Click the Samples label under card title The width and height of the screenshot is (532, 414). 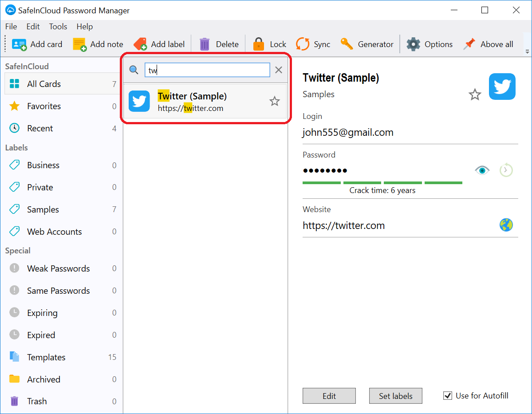(319, 95)
